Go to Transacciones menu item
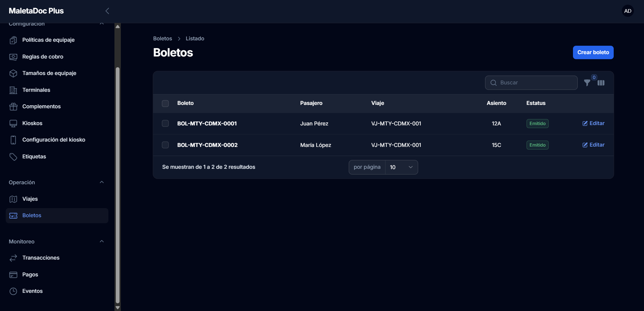Image resolution: width=644 pixels, height=311 pixels. 57,258
